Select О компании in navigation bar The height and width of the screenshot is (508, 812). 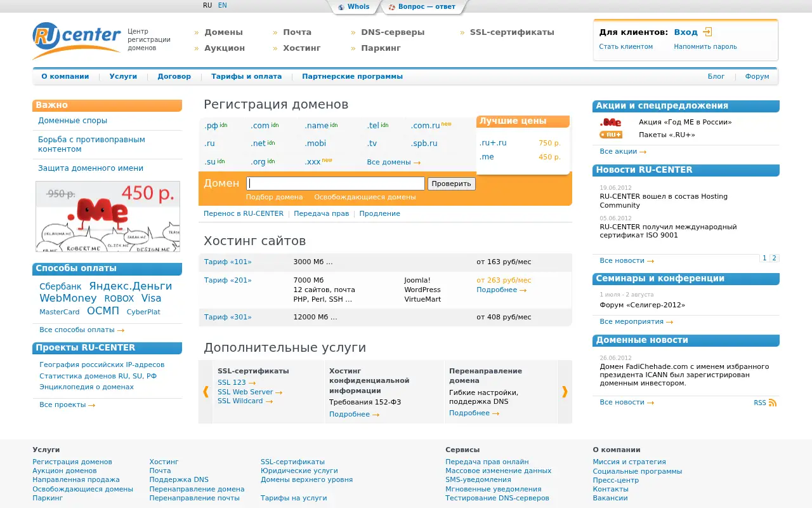(65, 76)
